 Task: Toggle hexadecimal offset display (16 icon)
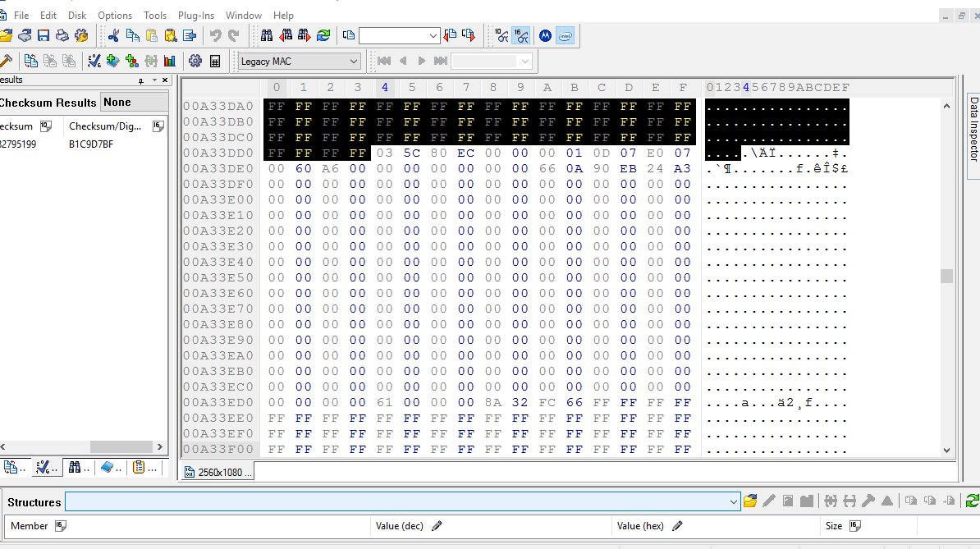coord(520,35)
